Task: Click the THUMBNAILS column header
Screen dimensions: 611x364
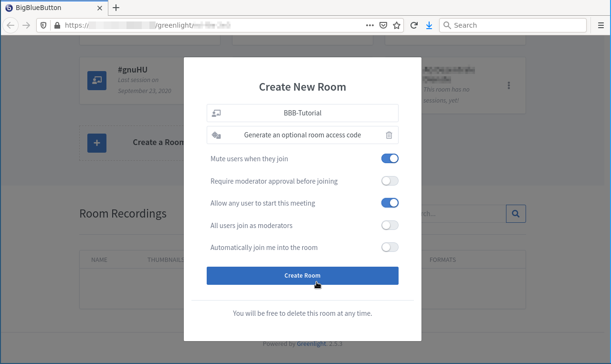Action: [166, 260]
